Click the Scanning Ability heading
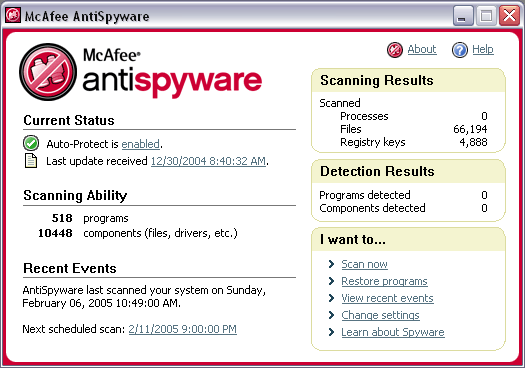The height and width of the screenshot is (368, 525). (75, 196)
